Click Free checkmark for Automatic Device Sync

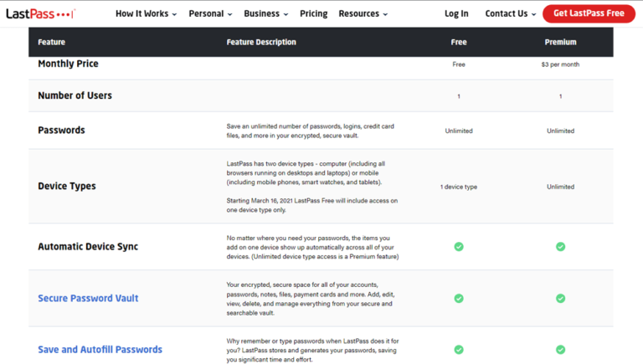coord(459,247)
